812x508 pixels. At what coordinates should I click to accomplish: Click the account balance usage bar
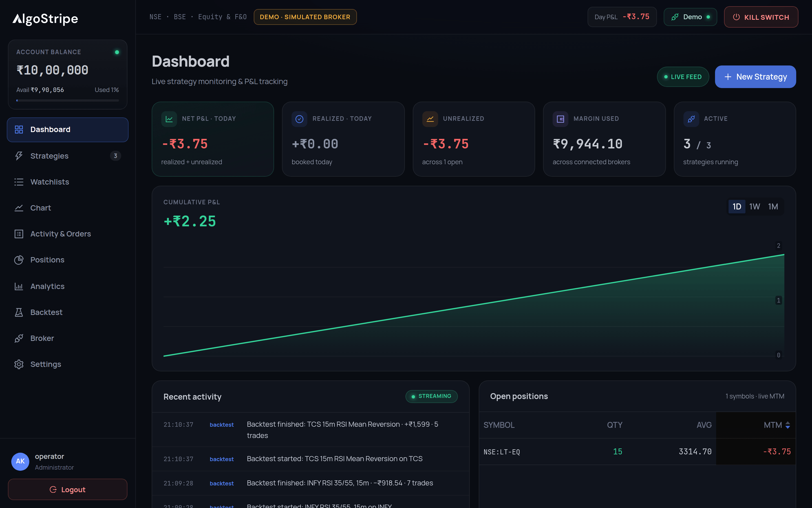tap(67, 100)
